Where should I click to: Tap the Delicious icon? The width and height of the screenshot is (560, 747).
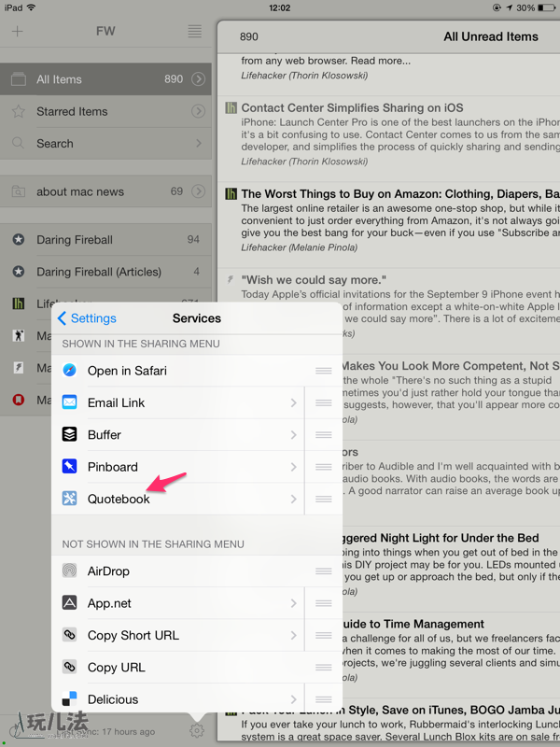point(69,698)
